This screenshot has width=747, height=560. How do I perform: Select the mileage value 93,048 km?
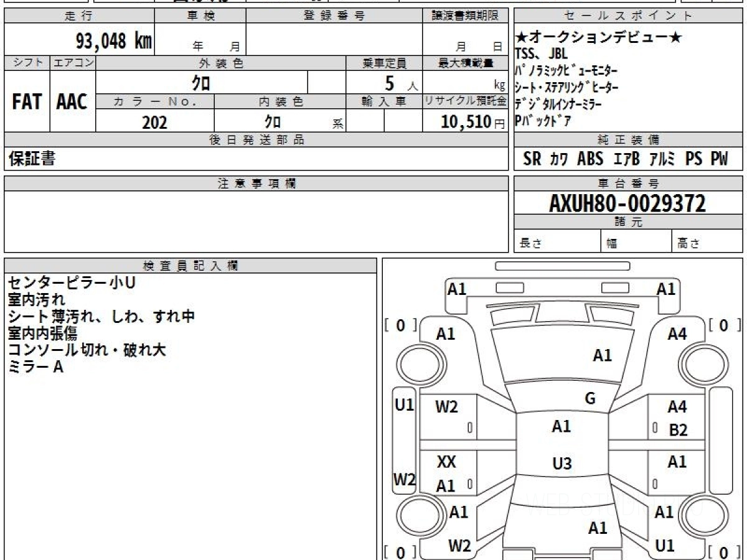click(114, 41)
